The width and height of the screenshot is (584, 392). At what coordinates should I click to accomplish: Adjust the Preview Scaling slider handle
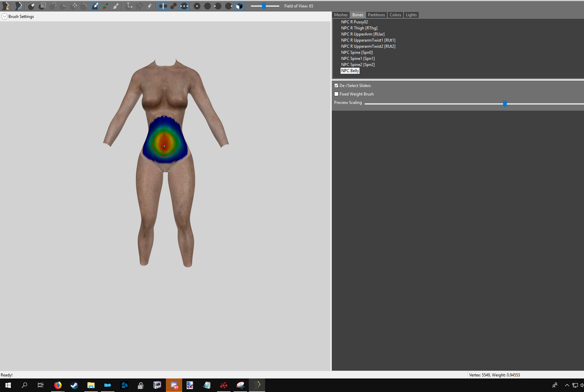(x=505, y=104)
